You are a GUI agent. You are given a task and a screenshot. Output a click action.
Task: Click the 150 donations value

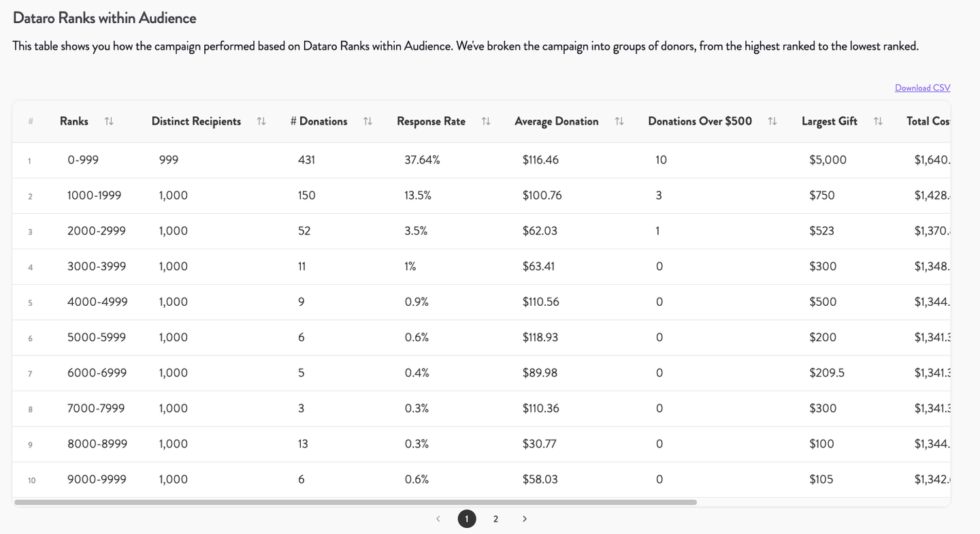307,195
